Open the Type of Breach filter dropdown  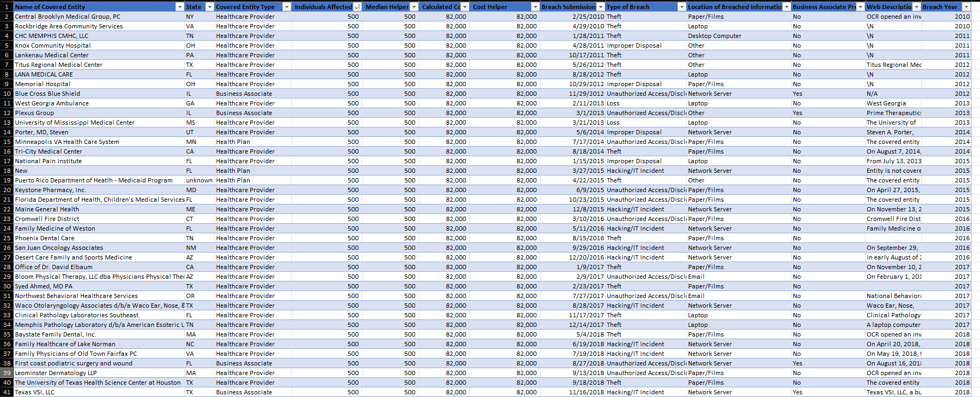point(682,7)
